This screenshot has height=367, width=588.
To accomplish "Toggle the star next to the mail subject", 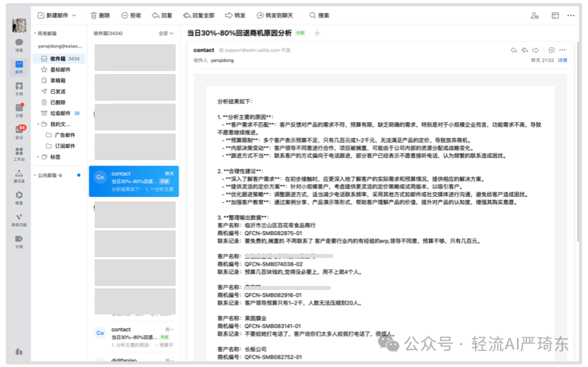I will [x=317, y=34].
